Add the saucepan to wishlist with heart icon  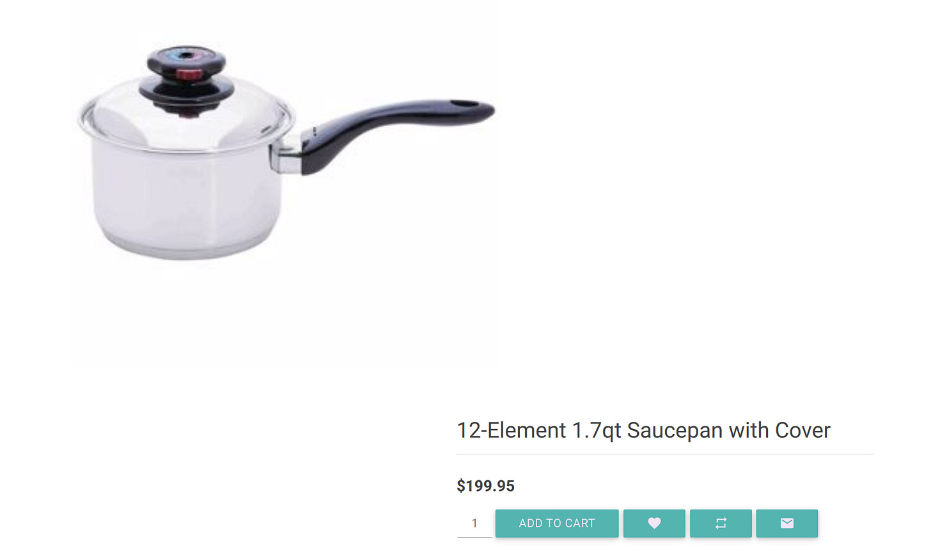click(654, 523)
